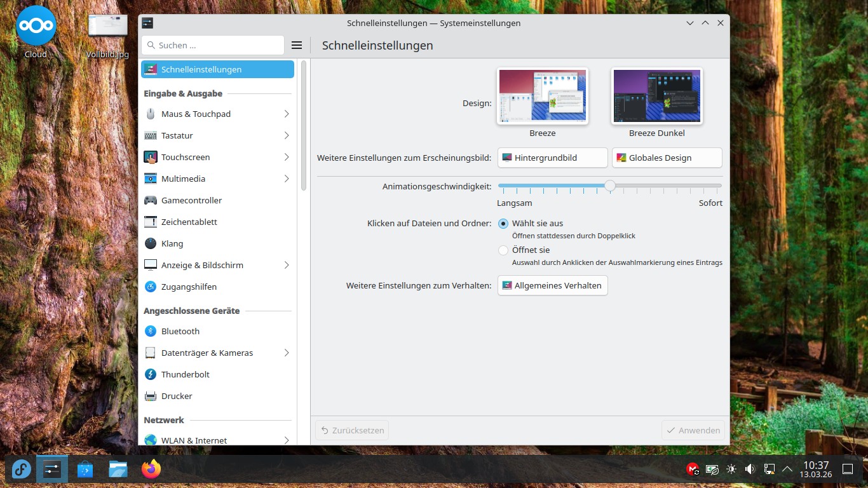The height and width of the screenshot is (488, 868).
Task: Open the Vollbild.jpg desktop file
Action: (107, 36)
